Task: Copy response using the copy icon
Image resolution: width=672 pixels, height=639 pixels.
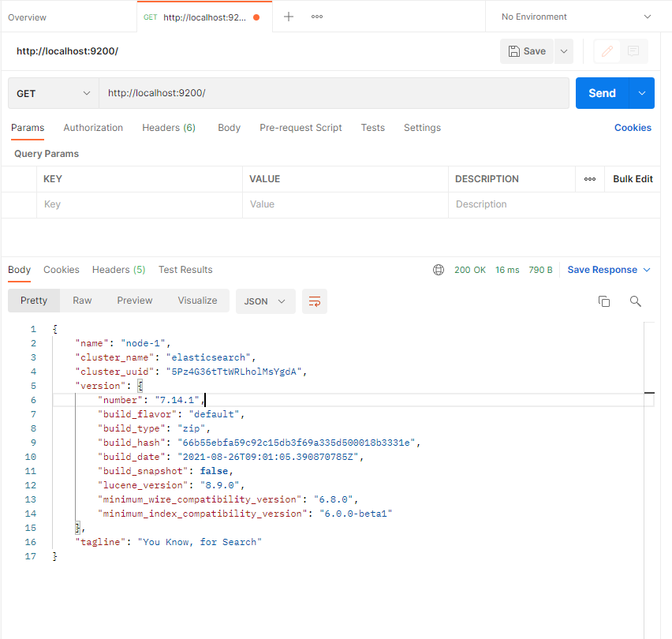Action: [604, 301]
